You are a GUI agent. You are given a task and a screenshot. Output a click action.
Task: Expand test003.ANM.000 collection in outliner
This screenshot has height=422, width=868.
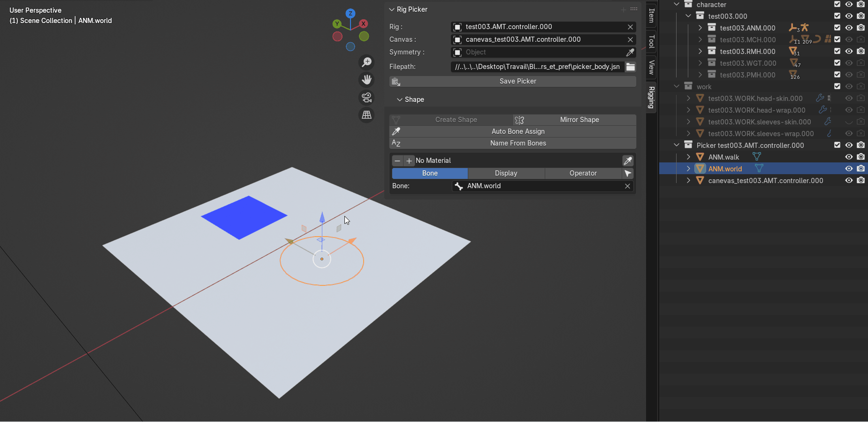(x=700, y=28)
